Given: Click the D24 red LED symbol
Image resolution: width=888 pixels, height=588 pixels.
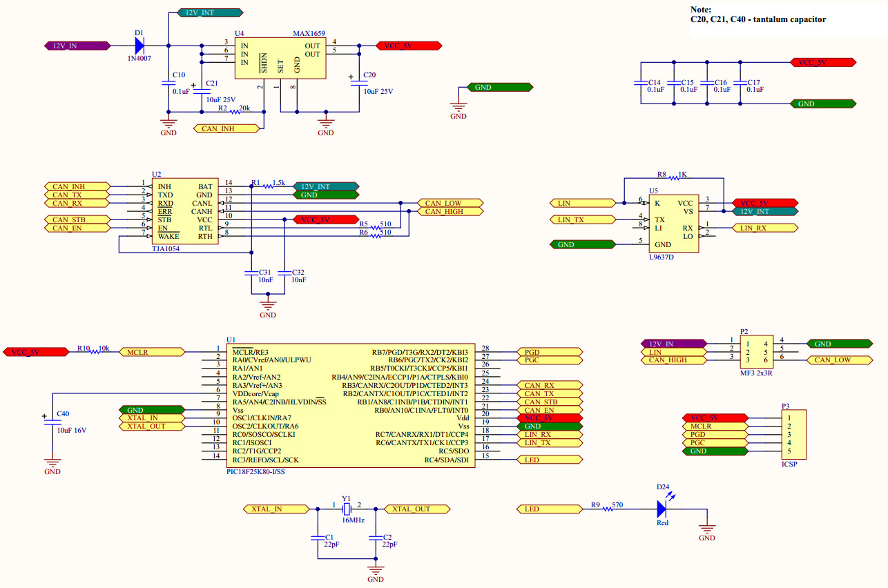Looking at the screenshot, I should click(x=663, y=507).
